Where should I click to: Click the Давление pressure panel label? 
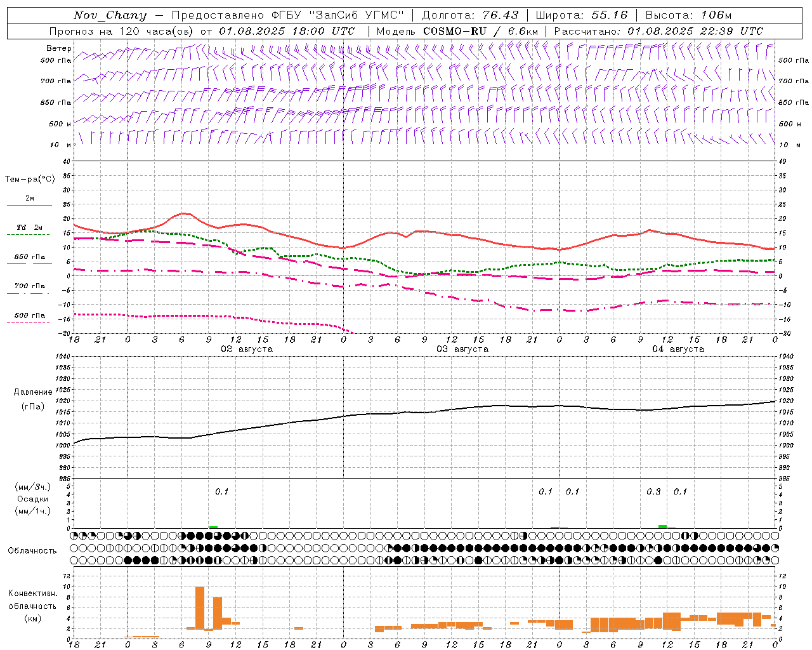(33, 392)
